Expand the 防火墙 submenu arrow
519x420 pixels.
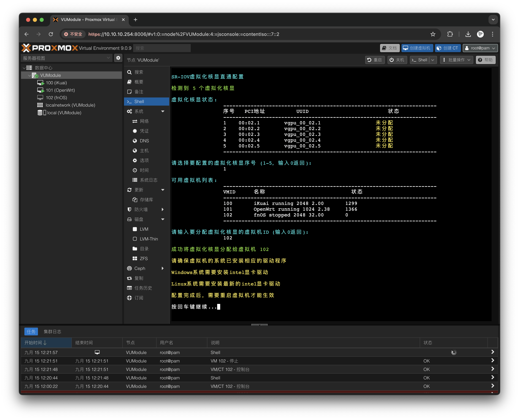pyautogui.click(x=163, y=209)
